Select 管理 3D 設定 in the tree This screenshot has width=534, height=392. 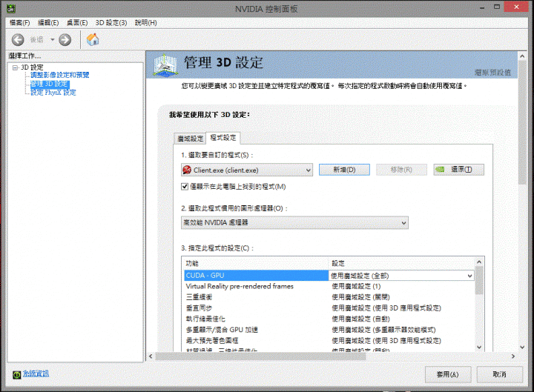(50, 84)
